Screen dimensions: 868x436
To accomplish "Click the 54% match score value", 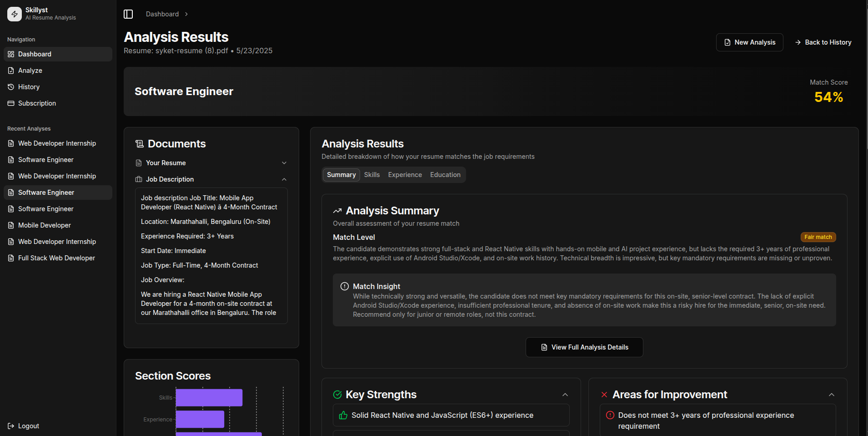I will tap(828, 97).
